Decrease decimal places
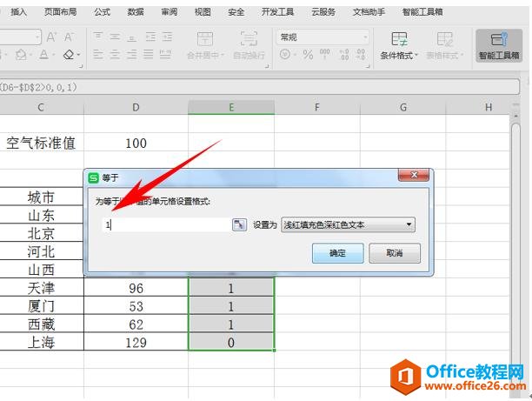The width and height of the screenshot is (532, 401). pos(361,54)
